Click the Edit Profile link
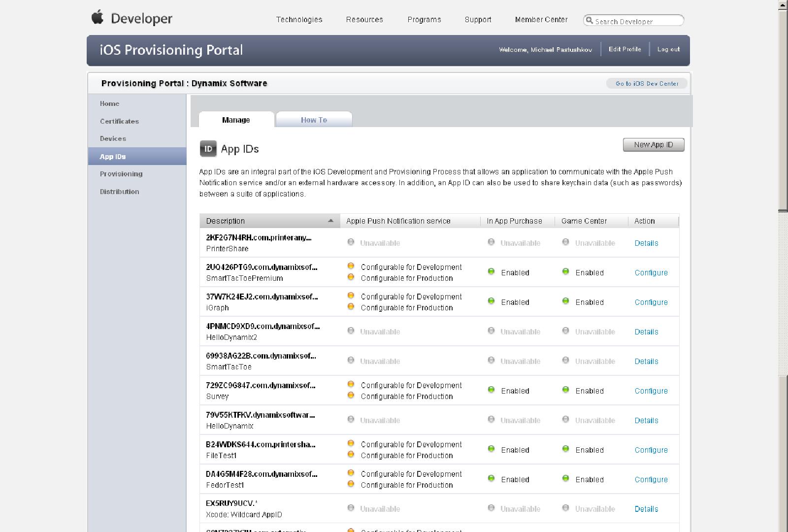This screenshot has height=532, width=788. pos(624,49)
